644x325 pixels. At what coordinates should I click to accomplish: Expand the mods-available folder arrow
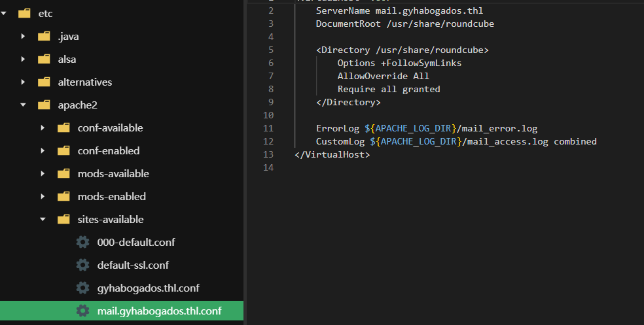43,173
